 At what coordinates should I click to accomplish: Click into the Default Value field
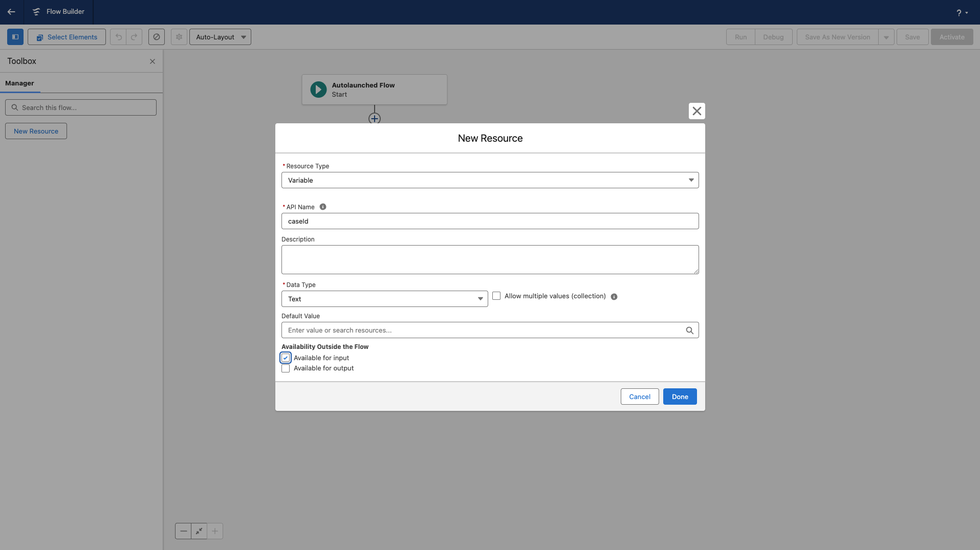(484, 330)
